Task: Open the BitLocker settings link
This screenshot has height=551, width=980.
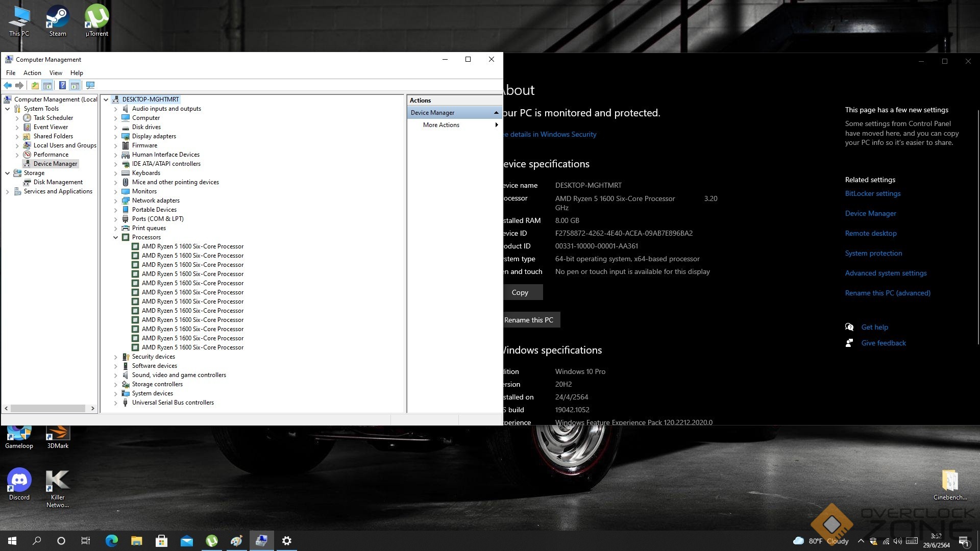Action: coord(872,193)
